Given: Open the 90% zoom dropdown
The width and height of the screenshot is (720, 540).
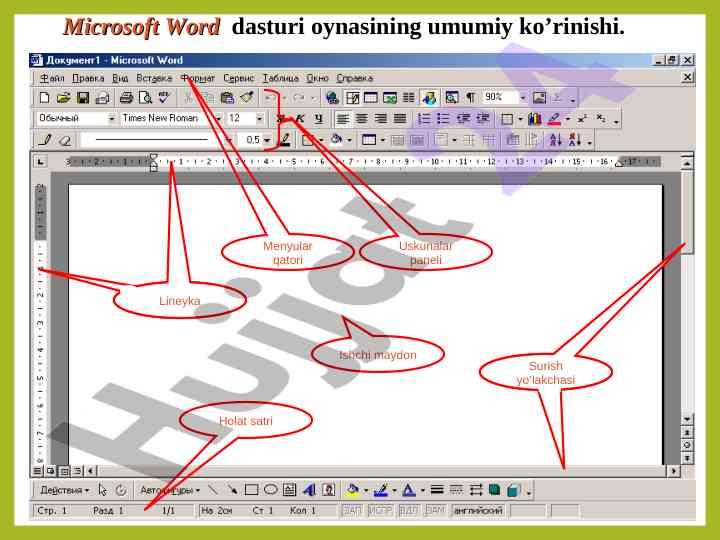Looking at the screenshot, I should (x=522, y=98).
